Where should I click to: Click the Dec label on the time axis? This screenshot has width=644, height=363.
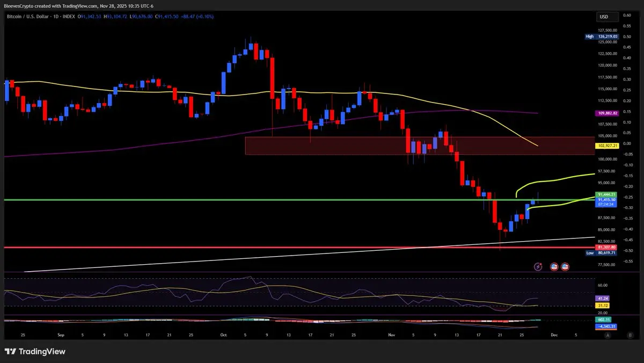(x=554, y=335)
